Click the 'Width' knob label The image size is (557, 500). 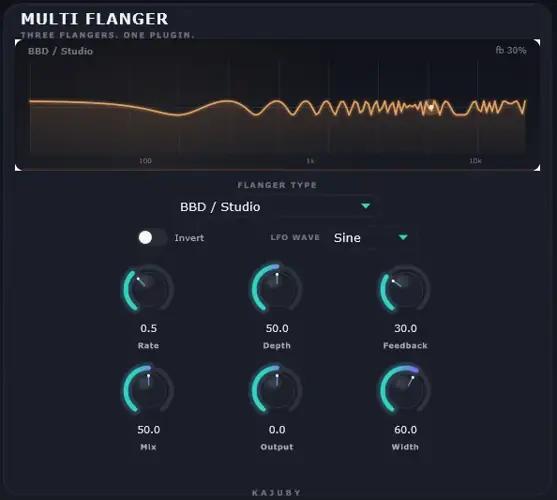point(405,447)
